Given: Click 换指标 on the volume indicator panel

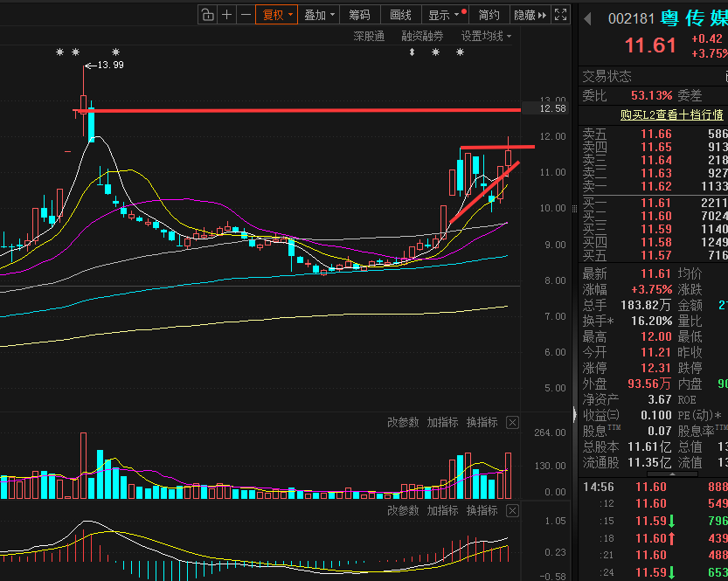Looking at the screenshot, I should (482, 422).
